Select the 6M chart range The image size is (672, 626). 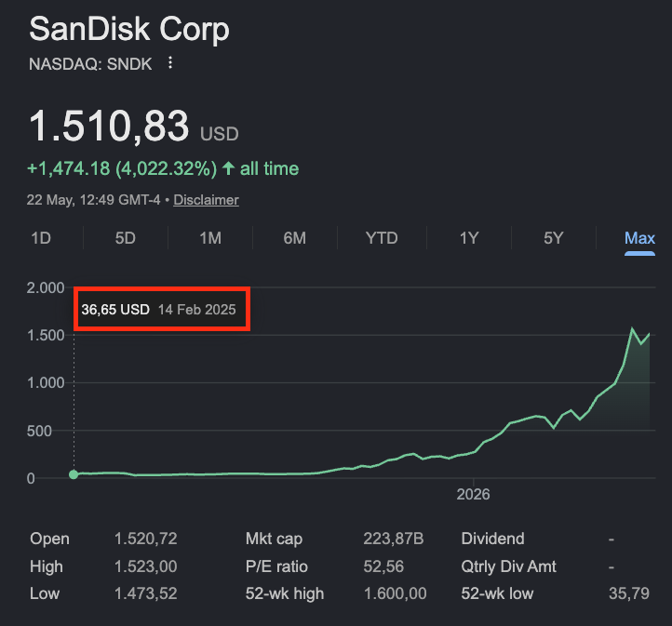[295, 238]
